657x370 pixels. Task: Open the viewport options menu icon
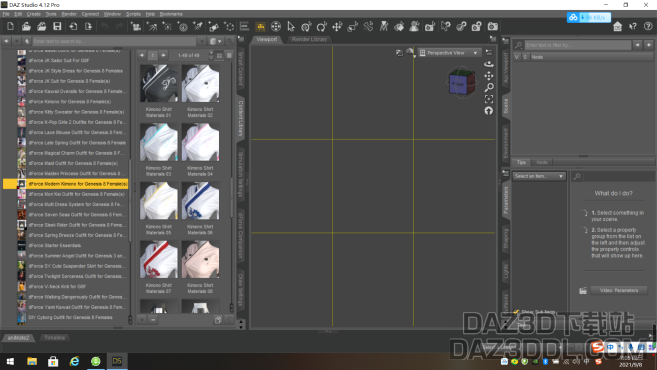(x=489, y=52)
